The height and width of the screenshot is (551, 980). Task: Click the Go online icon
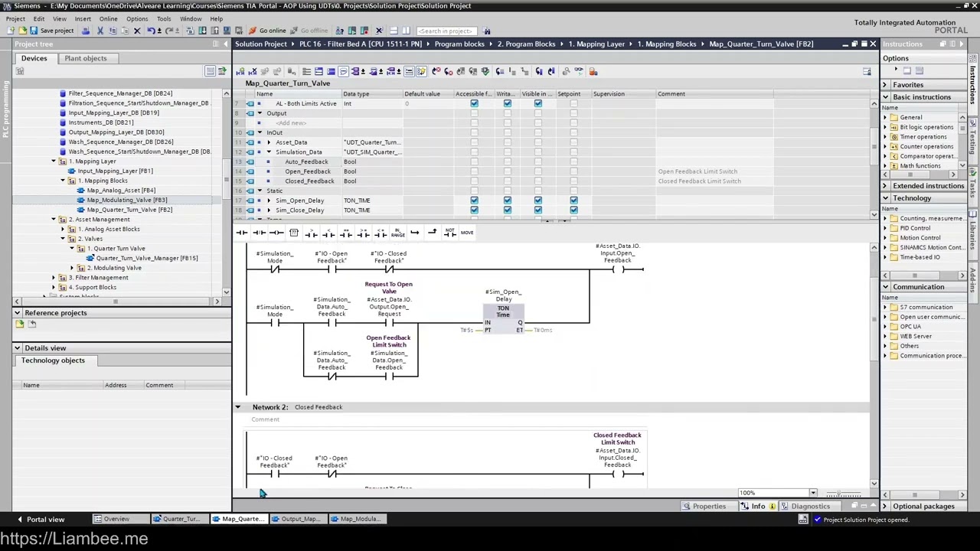[267, 31]
